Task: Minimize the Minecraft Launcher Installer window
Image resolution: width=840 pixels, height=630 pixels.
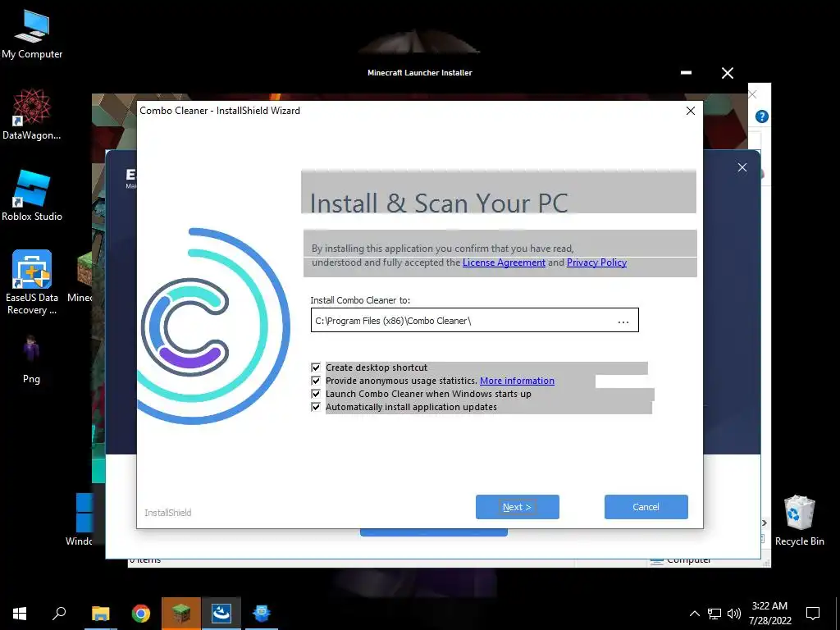Action: 686,73
